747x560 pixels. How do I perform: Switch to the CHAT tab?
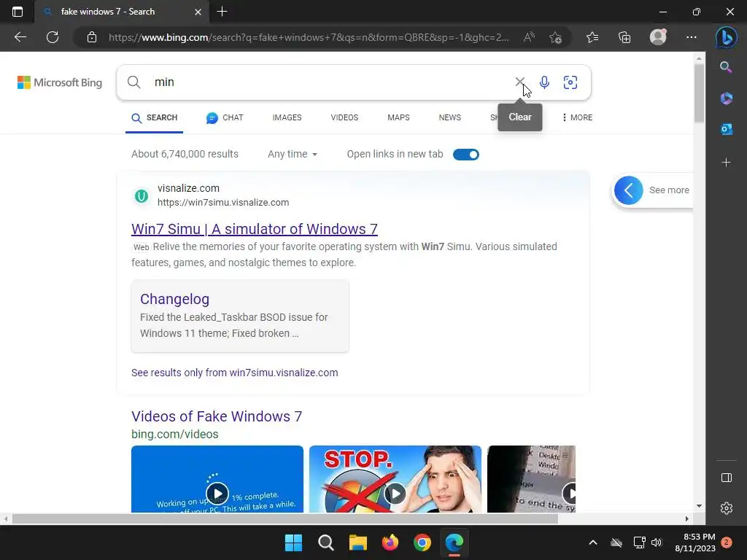pyautogui.click(x=225, y=117)
